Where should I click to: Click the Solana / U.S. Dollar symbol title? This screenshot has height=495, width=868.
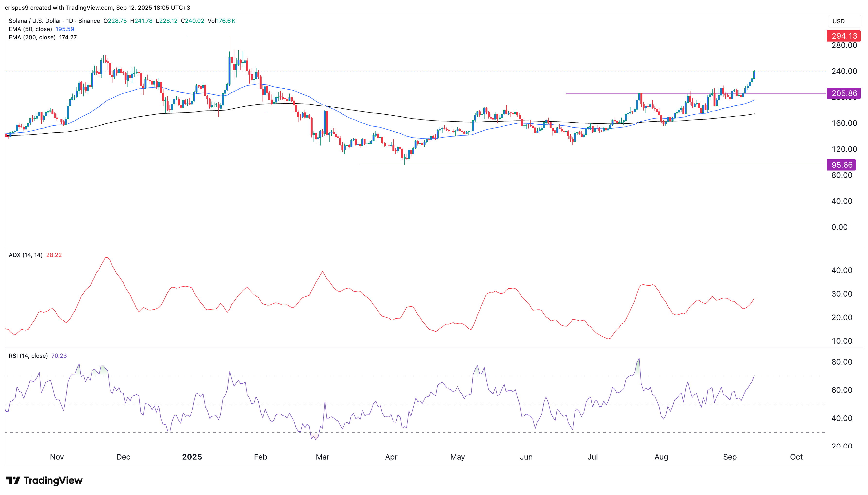click(35, 21)
